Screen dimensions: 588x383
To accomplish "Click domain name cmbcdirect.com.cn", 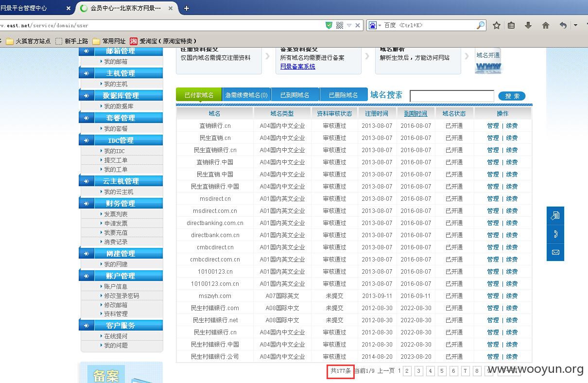I will 215,260.
